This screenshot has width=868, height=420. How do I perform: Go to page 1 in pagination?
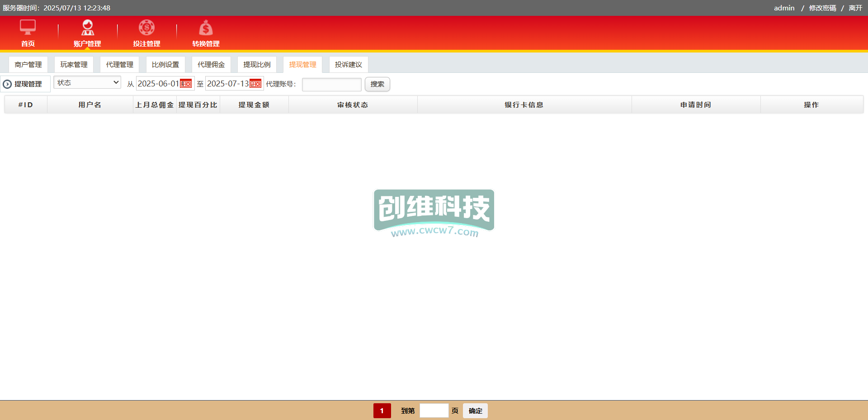tap(382, 411)
